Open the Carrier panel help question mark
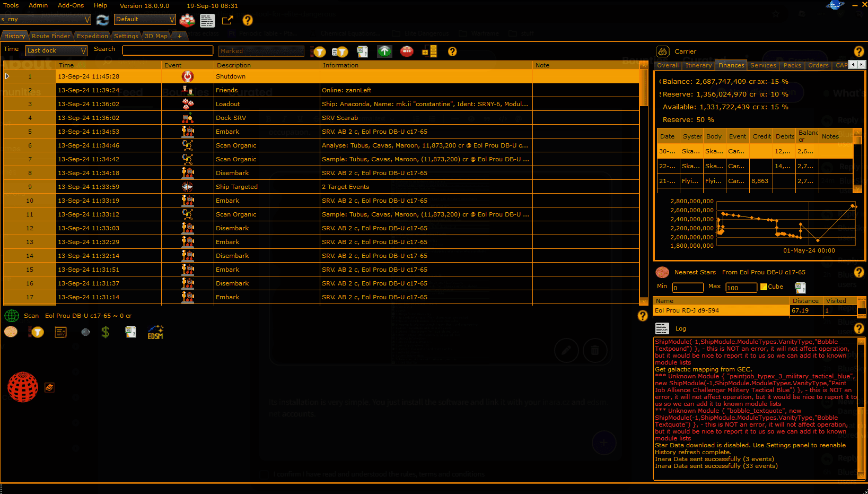 (858, 51)
